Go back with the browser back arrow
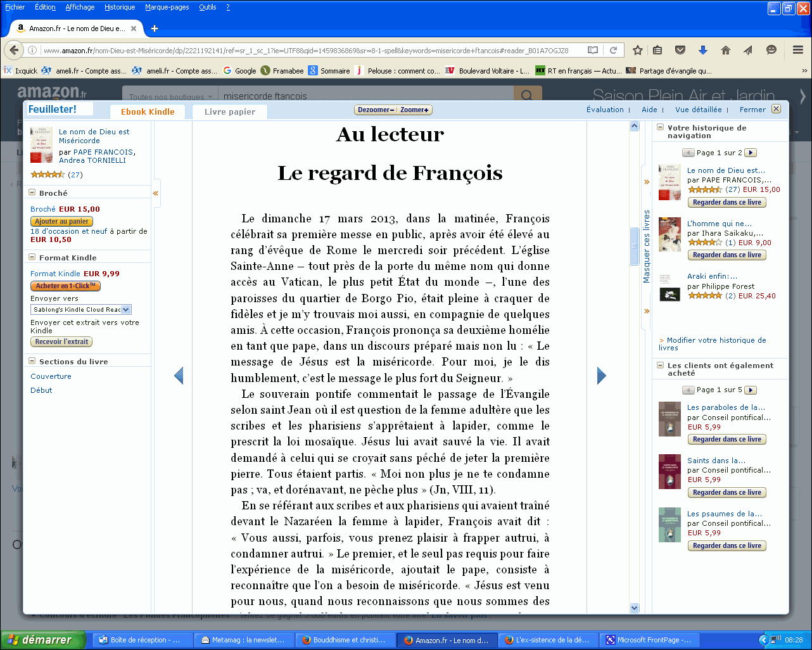The image size is (812, 650). [13, 50]
